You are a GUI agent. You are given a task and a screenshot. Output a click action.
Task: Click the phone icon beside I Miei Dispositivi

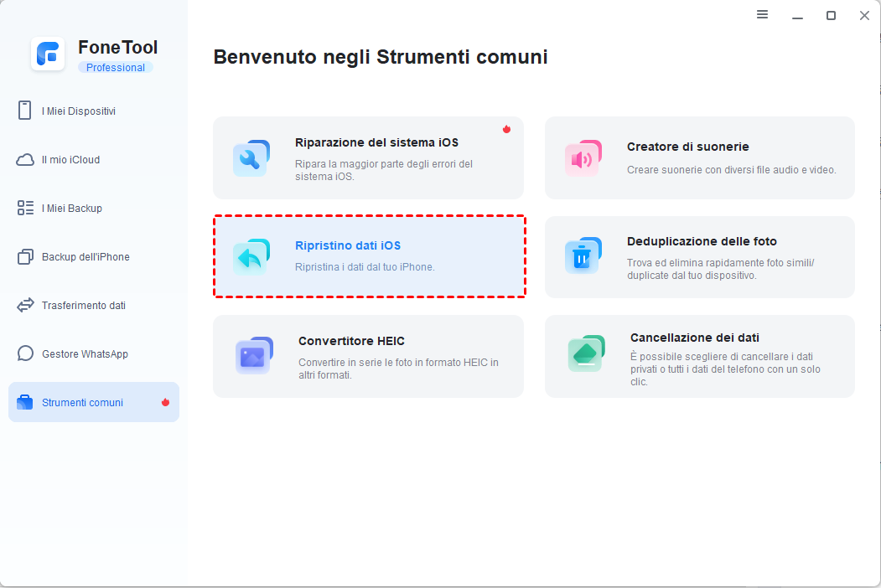(25, 111)
